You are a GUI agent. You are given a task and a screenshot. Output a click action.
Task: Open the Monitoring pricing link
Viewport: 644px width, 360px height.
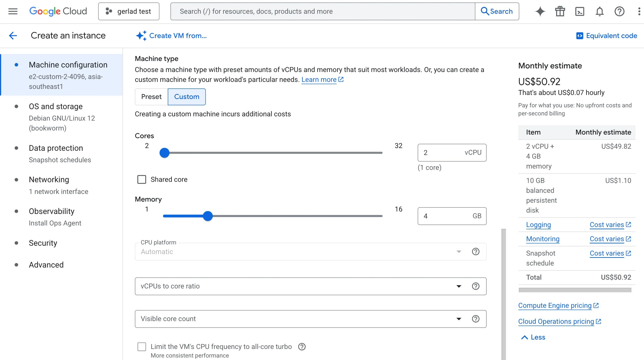click(542, 239)
